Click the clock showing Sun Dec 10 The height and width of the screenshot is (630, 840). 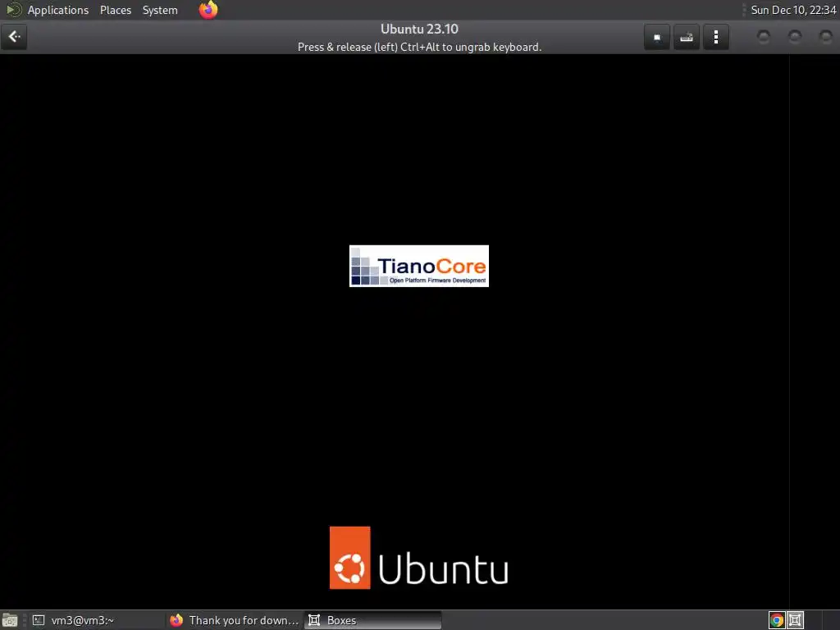pyautogui.click(x=793, y=10)
